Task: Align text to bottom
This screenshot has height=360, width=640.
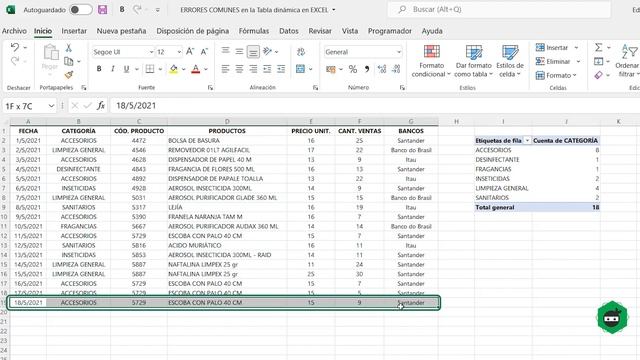Action: pos(253,51)
